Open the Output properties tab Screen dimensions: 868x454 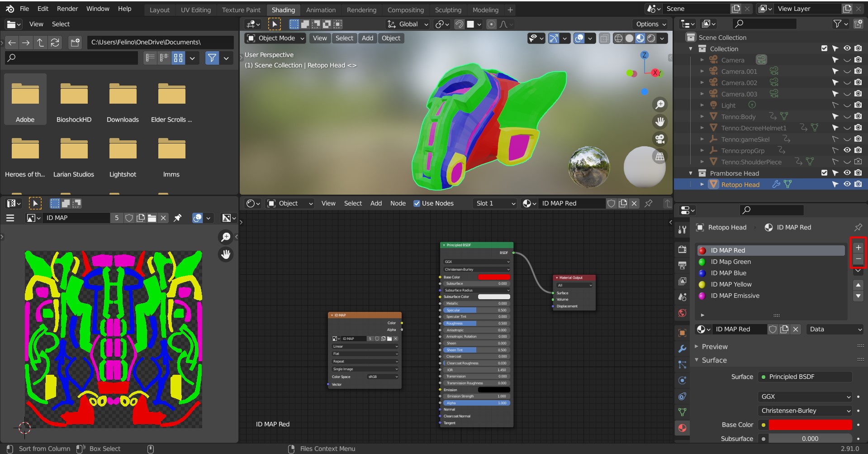682,265
